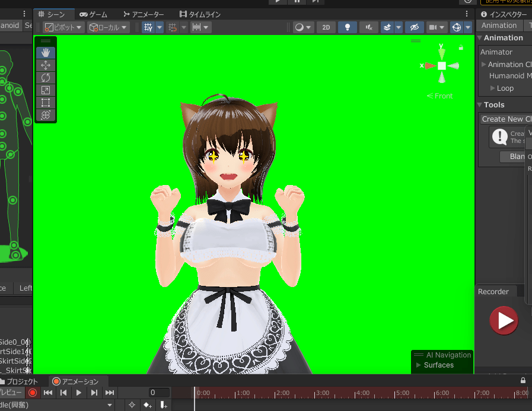Select the Scale tool

46,90
